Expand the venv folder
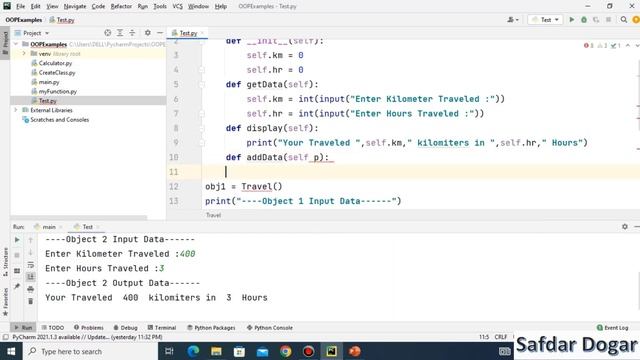 pos(24,53)
